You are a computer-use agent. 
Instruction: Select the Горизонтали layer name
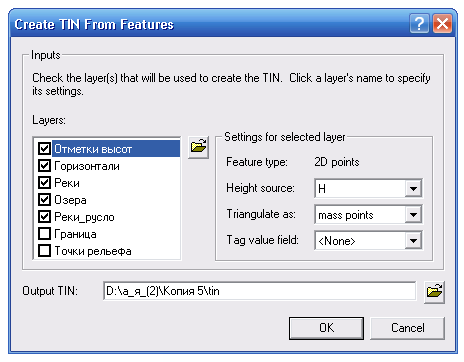[87, 166]
